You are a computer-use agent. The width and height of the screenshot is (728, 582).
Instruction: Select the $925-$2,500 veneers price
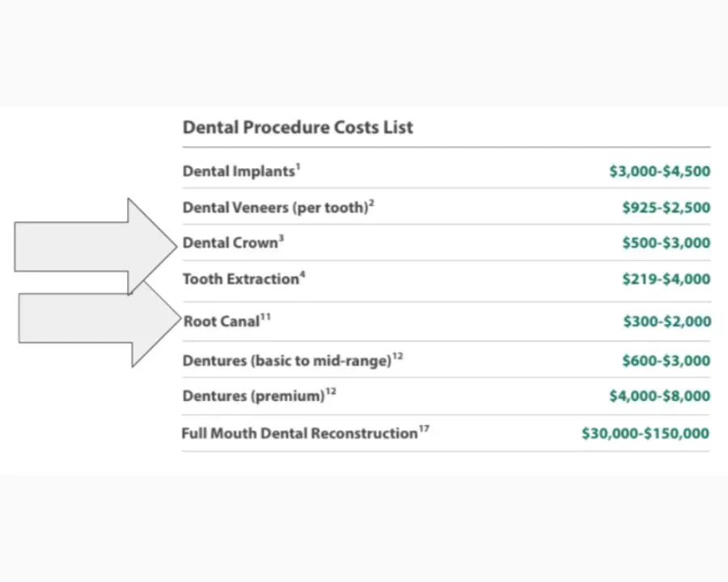666,208
